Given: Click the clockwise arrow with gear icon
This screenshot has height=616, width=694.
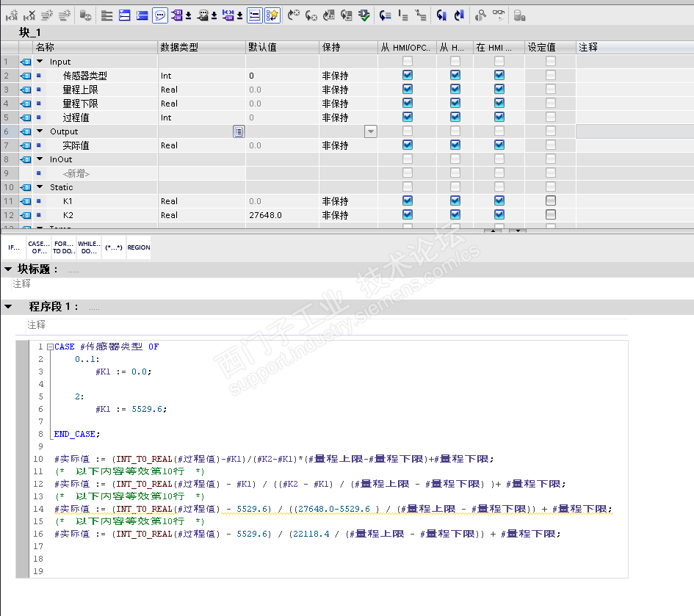Looking at the screenshot, I should (x=294, y=16).
